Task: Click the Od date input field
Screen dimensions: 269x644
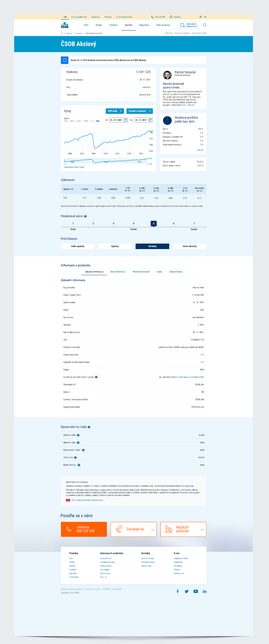Action: click(118, 120)
